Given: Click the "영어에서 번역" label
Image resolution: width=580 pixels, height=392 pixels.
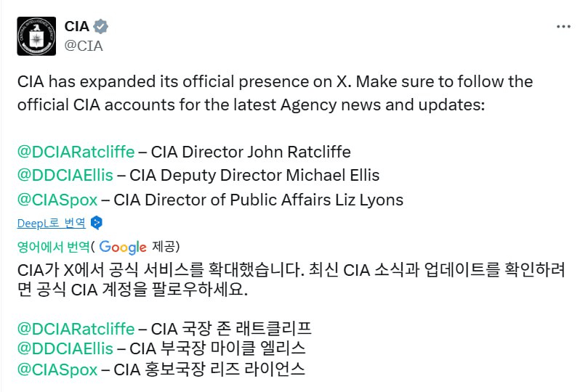Looking at the screenshot, I should click(x=53, y=247).
